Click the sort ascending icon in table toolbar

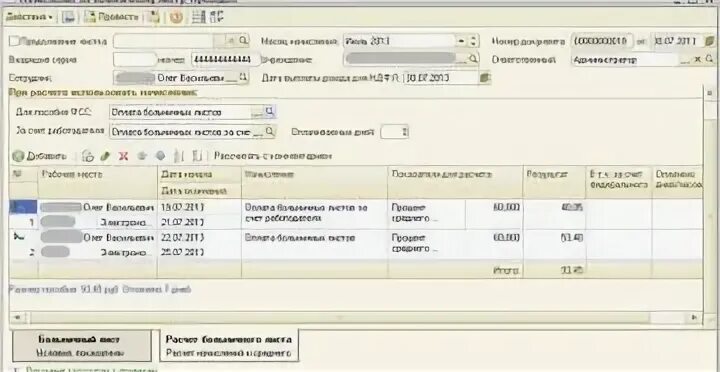pyautogui.click(x=179, y=156)
